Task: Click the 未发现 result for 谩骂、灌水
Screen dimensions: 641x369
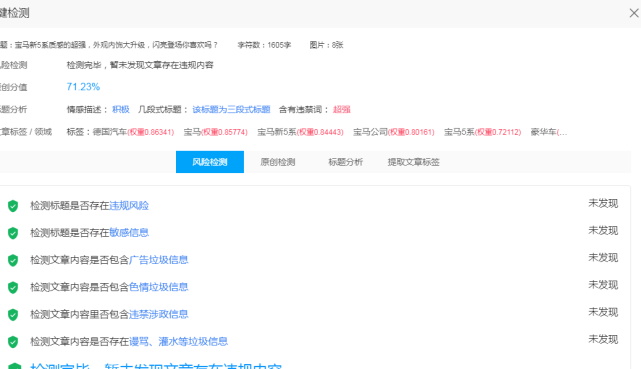Action: click(x=603, y=339)
